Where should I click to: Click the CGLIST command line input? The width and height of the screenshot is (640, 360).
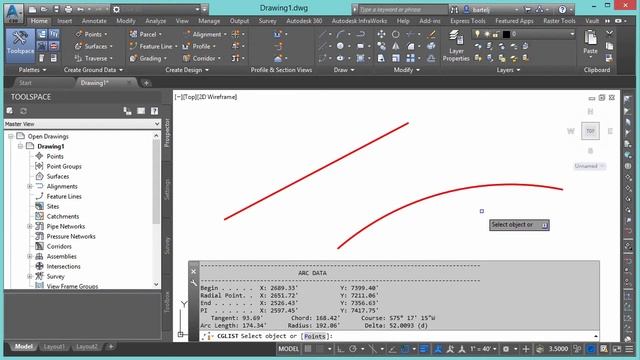click(399, 336)
